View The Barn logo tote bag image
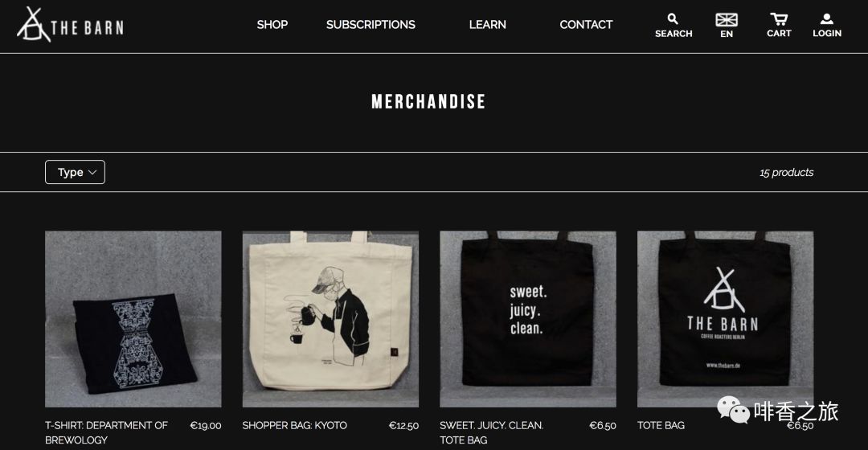The image size is (868, 450). [x=725, y=319]
